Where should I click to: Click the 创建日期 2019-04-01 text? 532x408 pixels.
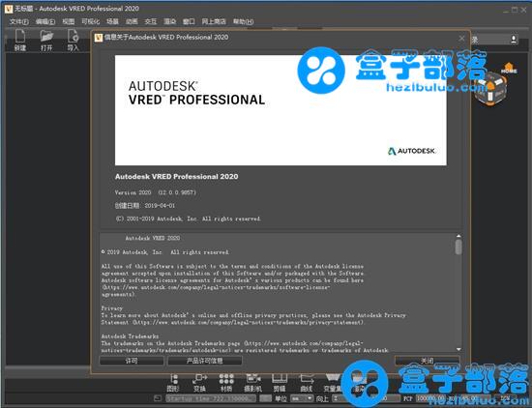pos(145,206)
